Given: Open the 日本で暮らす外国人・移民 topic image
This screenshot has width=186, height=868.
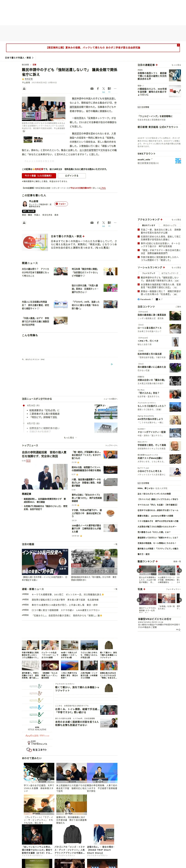Looking at the screenshot, I should click(35, 243).
